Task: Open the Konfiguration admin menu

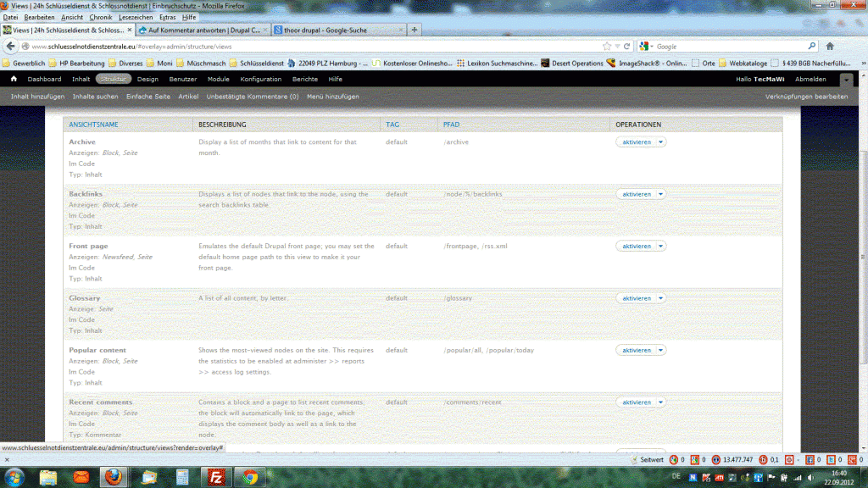Action: [x=260, y=79]
